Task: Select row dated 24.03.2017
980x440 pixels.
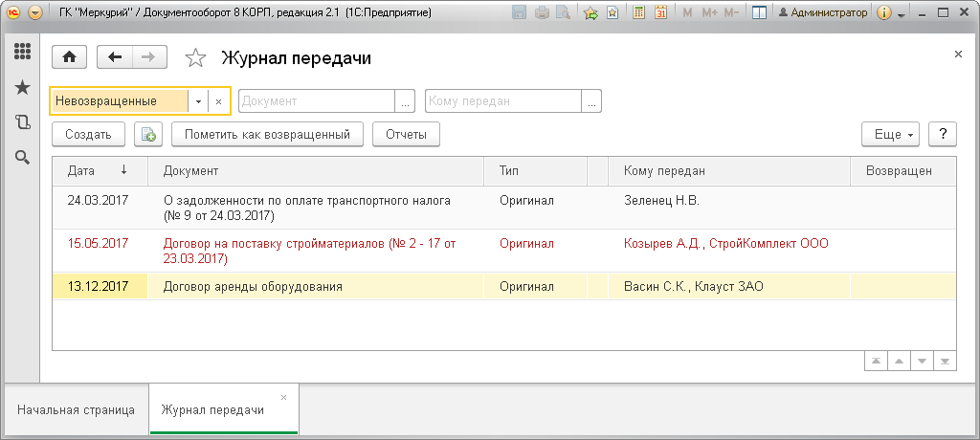Action: (503, 208)
